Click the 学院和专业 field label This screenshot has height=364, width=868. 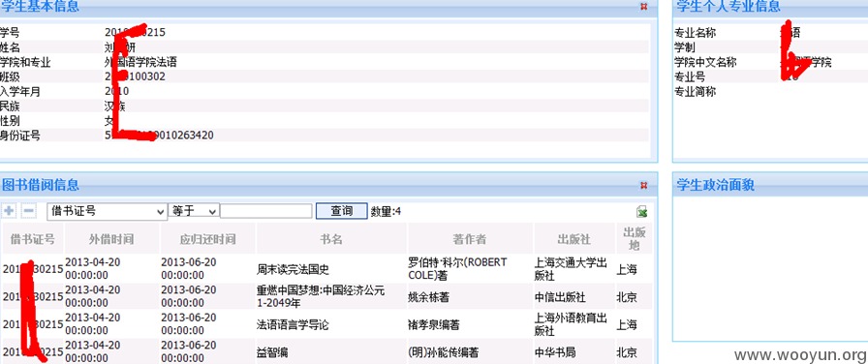[x=25, y=63]
